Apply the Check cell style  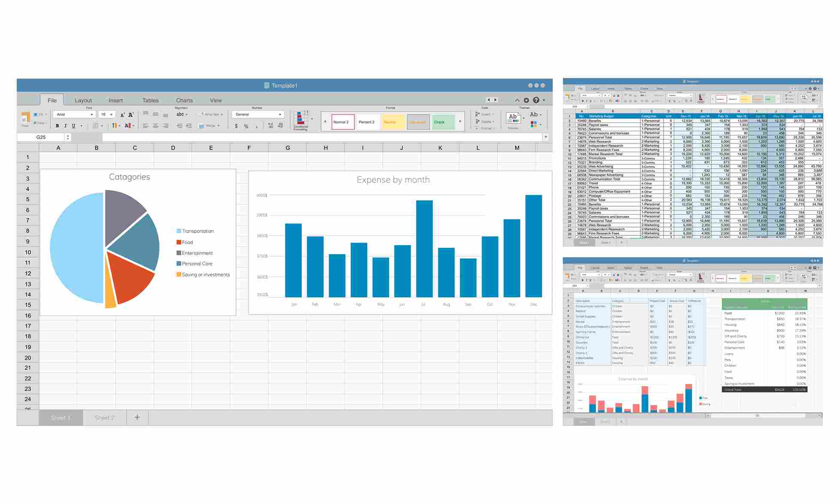(441, 122)
